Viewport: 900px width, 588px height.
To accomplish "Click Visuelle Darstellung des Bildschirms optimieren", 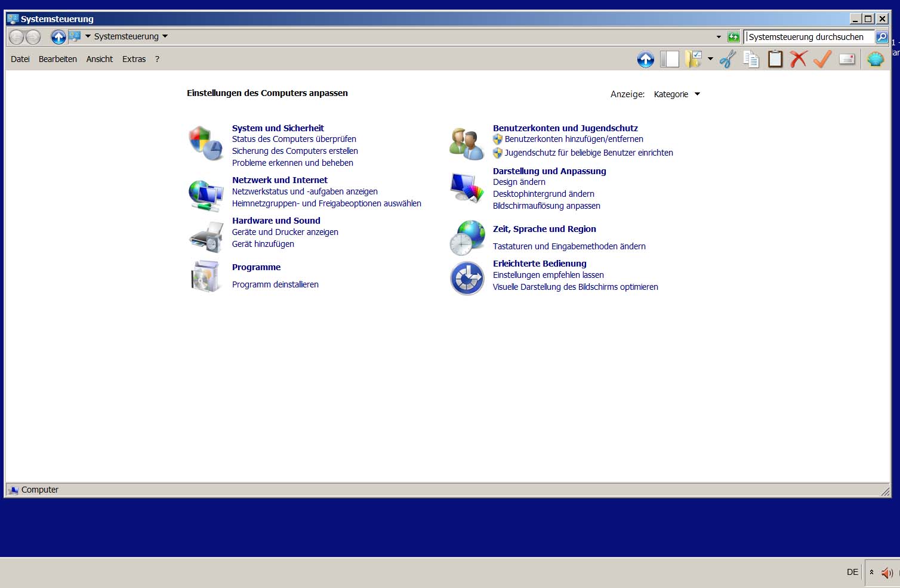I will point(575,287).
